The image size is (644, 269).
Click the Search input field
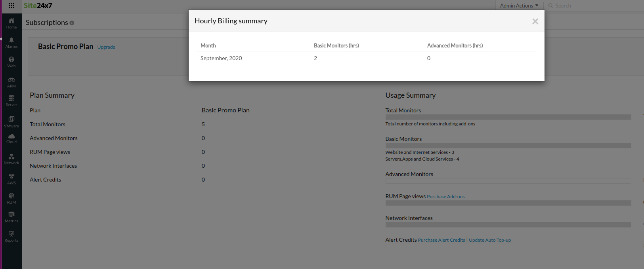(594, 6)
